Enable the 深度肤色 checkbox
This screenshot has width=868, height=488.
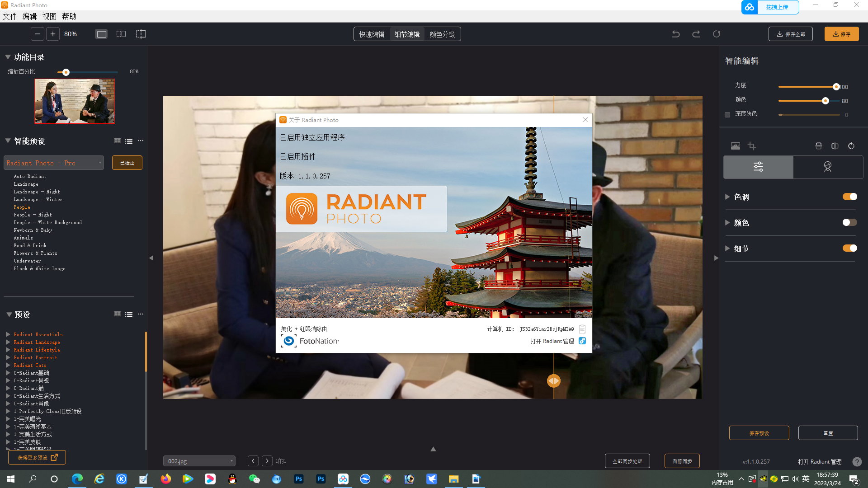(x=727, y=114)
